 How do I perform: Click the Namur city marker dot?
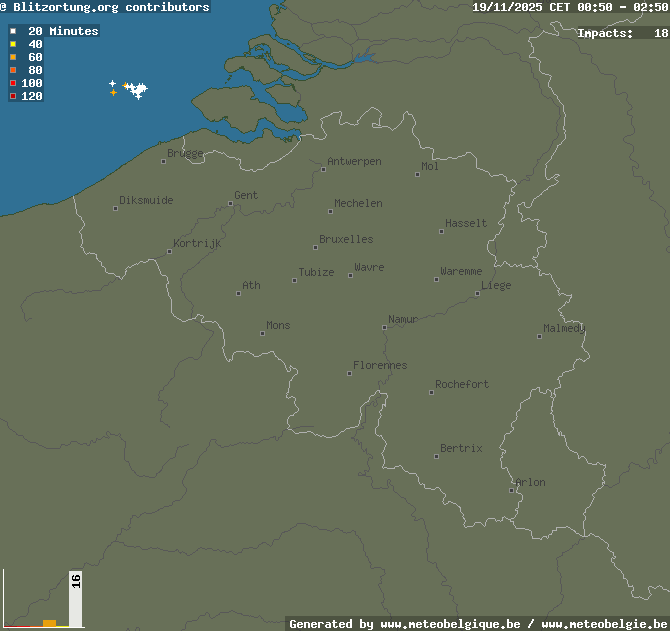384,327
